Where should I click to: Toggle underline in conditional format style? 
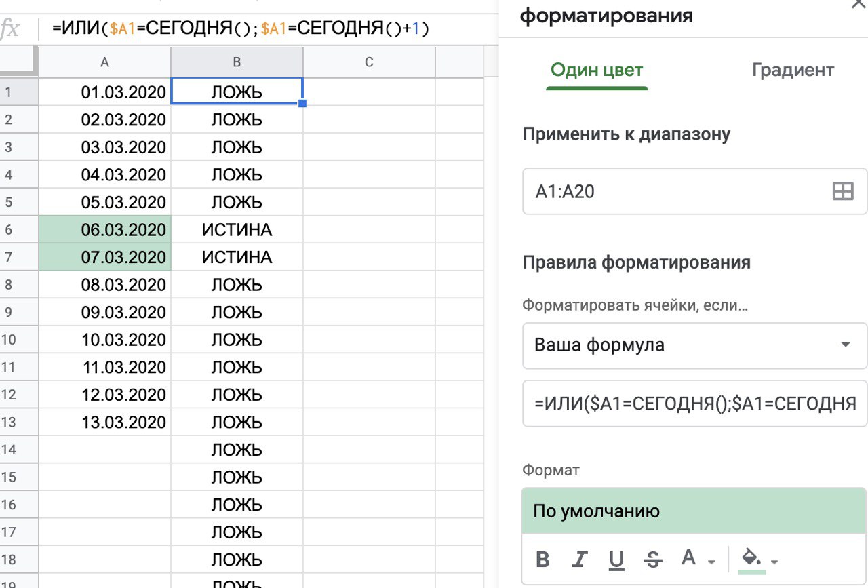coord(616,560)
